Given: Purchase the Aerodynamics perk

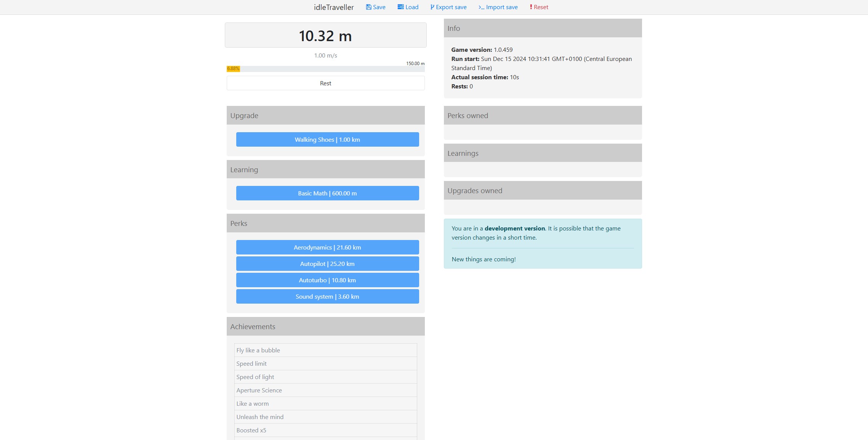Looking at the screenshot, I should (x=328, y=247).
